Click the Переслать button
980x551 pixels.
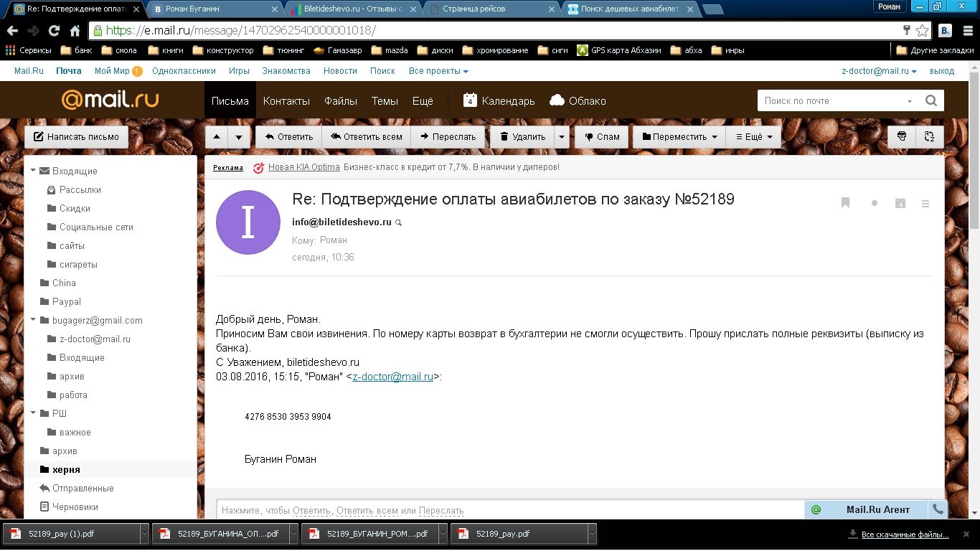tap(448, 136)
